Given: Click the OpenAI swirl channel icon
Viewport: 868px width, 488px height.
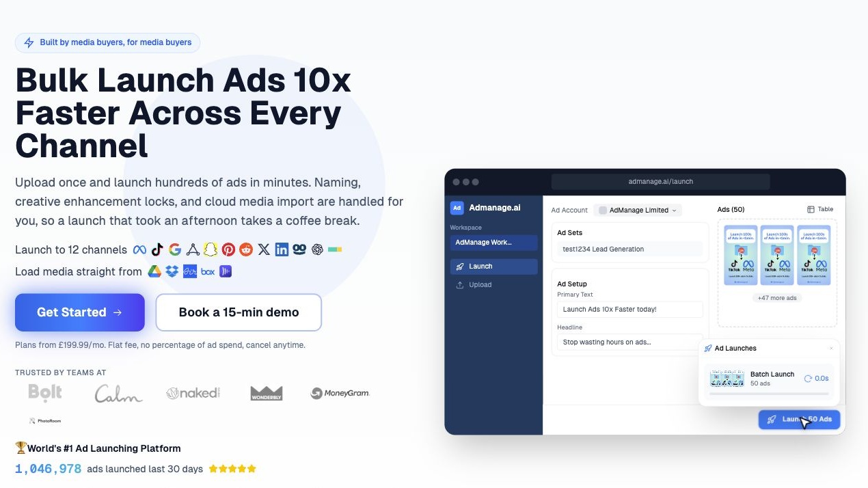Looking at the screenshot, I should 317,249.
